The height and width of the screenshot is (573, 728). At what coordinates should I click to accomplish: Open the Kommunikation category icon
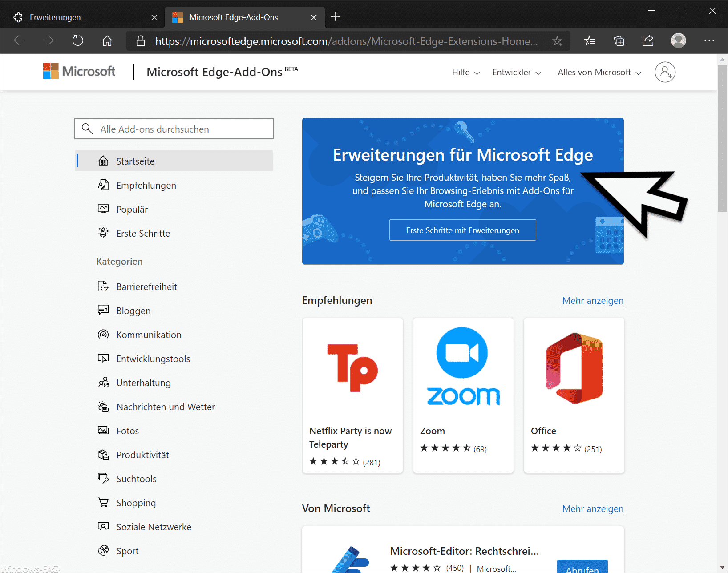103,335
